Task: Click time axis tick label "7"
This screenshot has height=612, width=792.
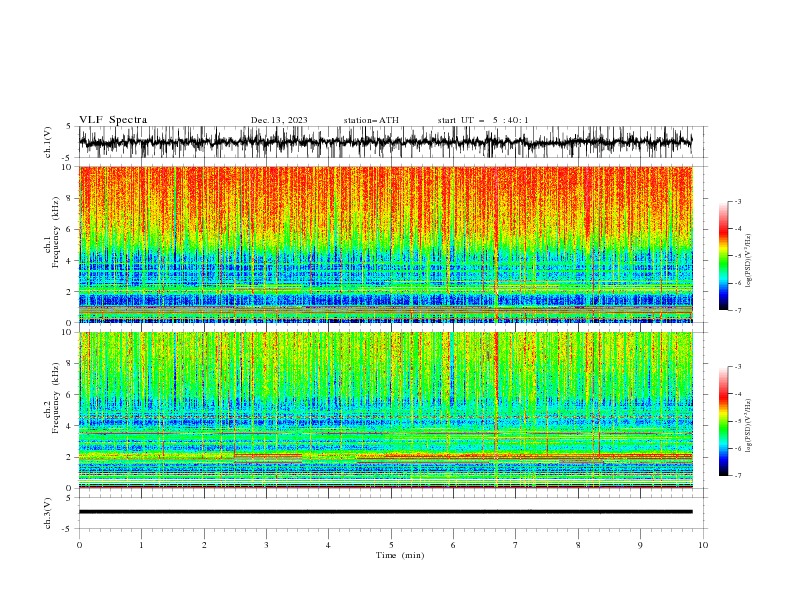Action: point(516,545)
